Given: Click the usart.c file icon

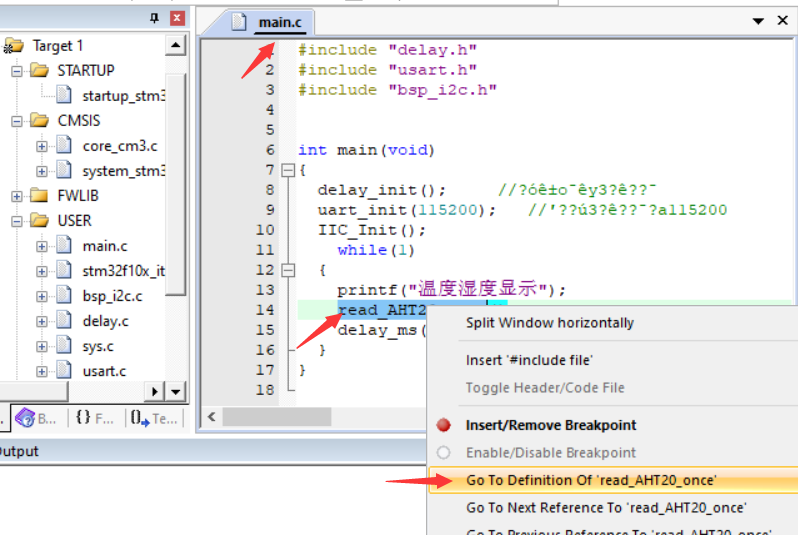Looking at the screenshot, I should coord(64,370).
